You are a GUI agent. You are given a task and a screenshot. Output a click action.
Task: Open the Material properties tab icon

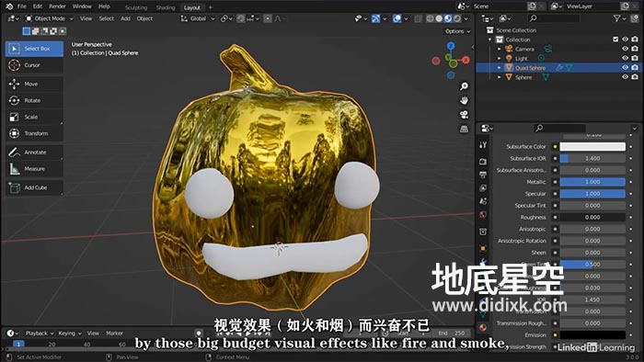coord(483,327)
